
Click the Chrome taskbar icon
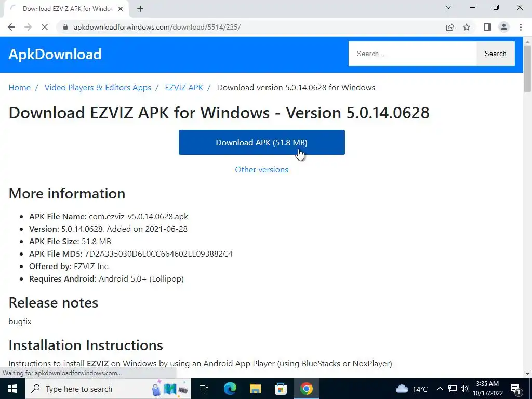[306, 389]
